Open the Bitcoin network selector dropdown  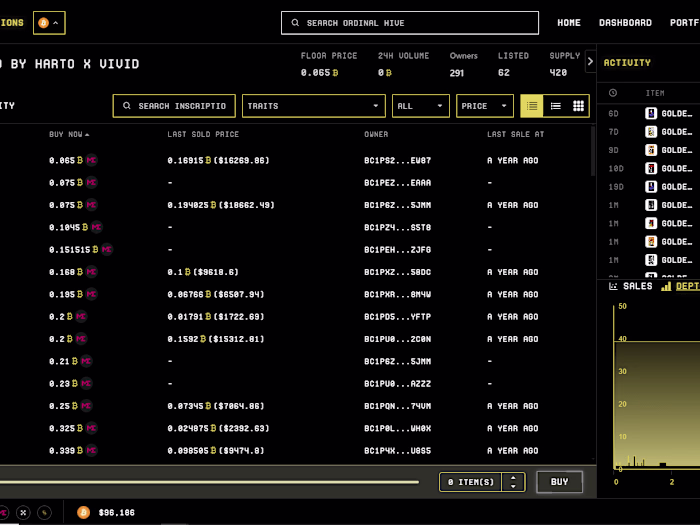tap(49, 23)
